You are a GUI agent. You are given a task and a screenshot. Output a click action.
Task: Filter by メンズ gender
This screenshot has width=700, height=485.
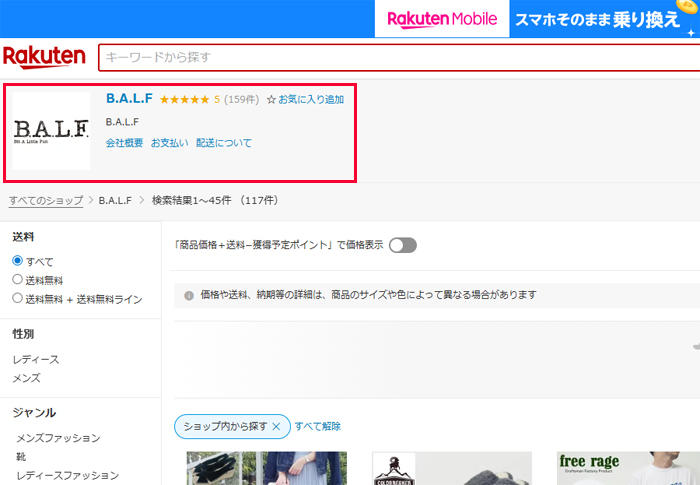coord(26,378)
